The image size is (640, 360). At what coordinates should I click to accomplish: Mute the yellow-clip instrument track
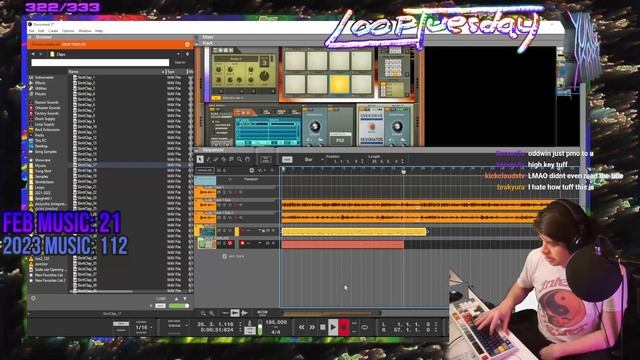click(219, 231)
